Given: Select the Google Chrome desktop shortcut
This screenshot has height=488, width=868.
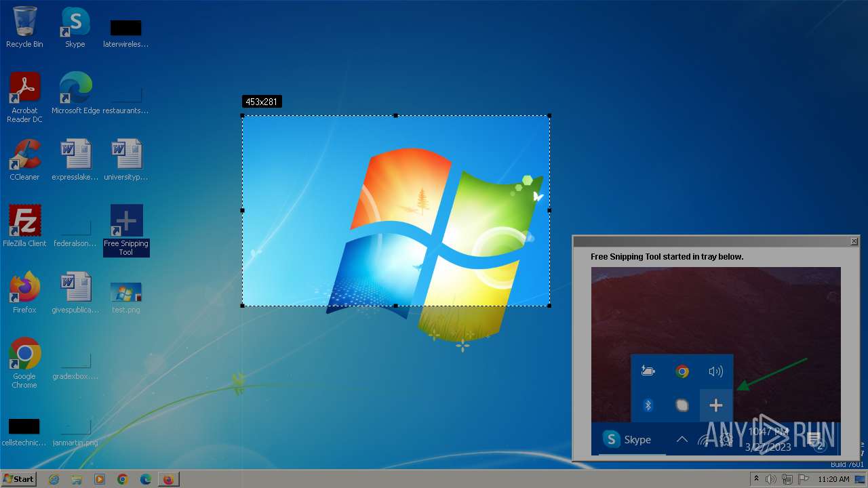Looking at the screenshot, I should click(24, 363).
